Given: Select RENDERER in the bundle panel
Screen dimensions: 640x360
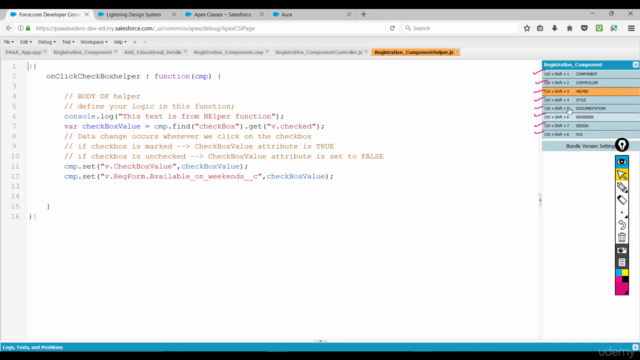Looking at the screenshot, I should pos(591,117).
